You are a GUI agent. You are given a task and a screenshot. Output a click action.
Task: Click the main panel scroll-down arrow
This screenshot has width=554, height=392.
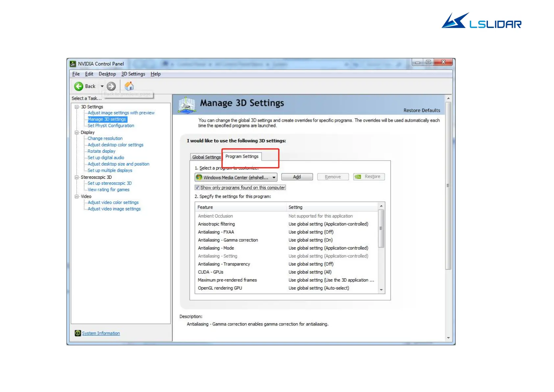pos(448,338)
